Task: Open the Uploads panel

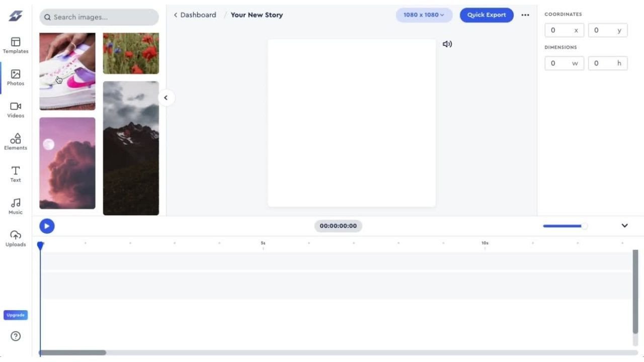Action: 15,239
